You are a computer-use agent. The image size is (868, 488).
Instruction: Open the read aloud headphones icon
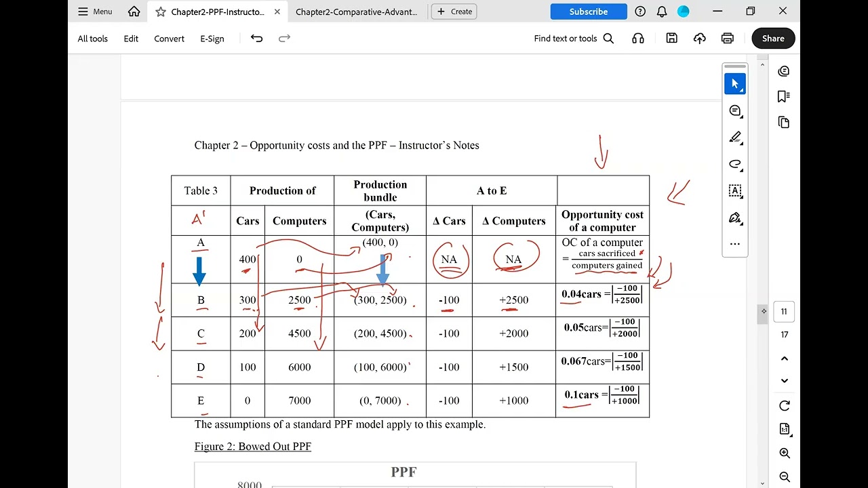[638, 39]
